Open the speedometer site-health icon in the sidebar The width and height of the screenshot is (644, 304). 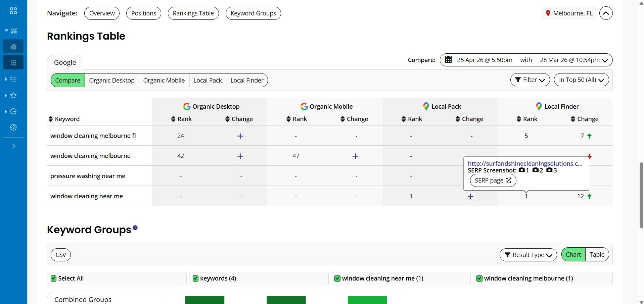click(x=13, y=128)
